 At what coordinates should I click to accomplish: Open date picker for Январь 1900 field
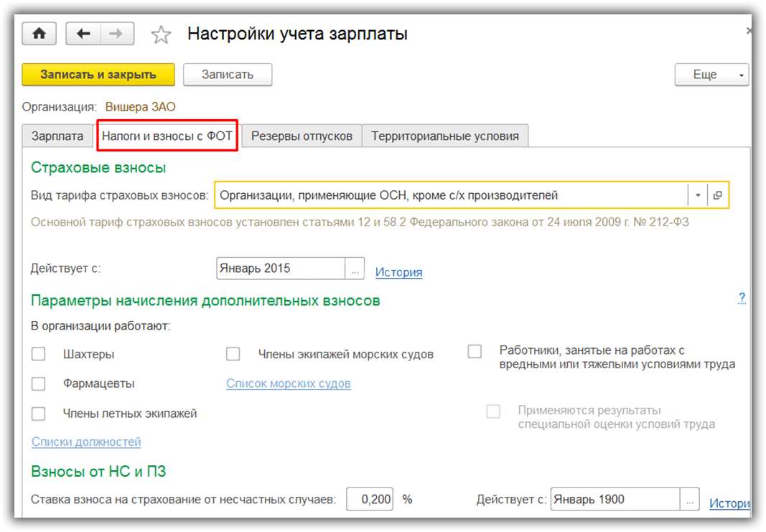688,500
